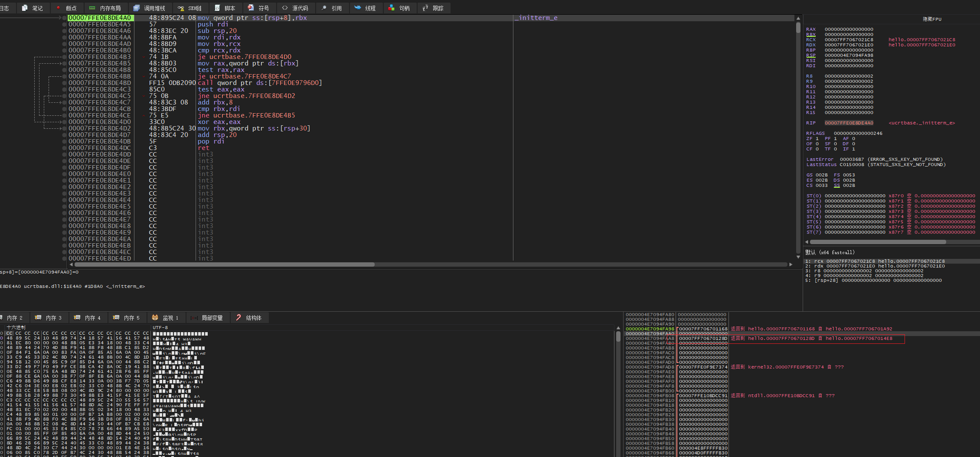Select stack entry at 0000004E7094FA98
The height and width of the screenshot is (457, 980).
(650, 329)
